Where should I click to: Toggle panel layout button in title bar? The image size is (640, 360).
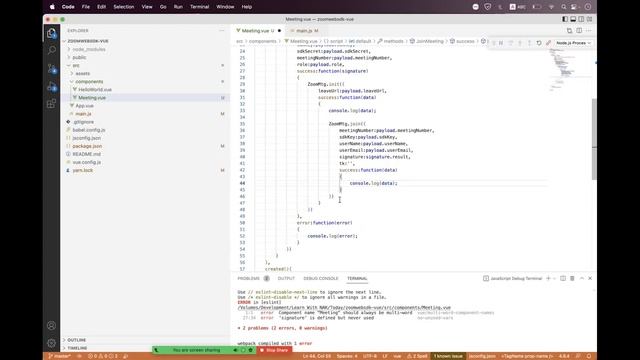coord(573,19)
